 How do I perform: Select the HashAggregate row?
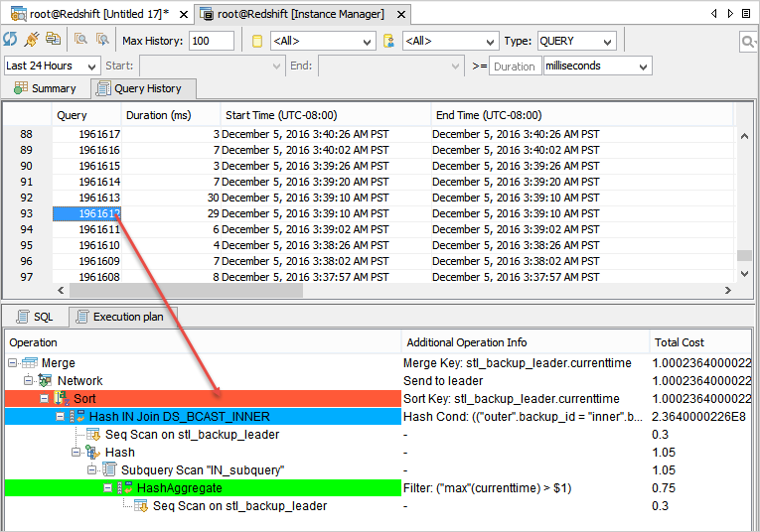pos(379,487)
